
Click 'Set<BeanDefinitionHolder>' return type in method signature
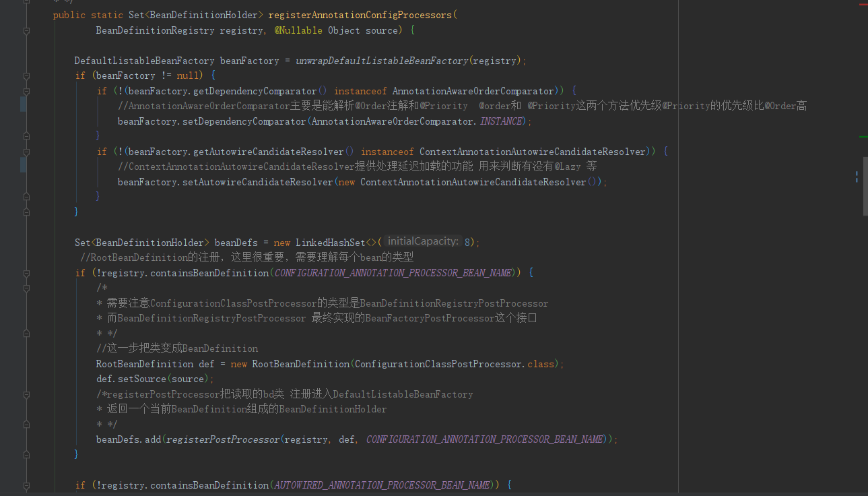coord(196,15)
